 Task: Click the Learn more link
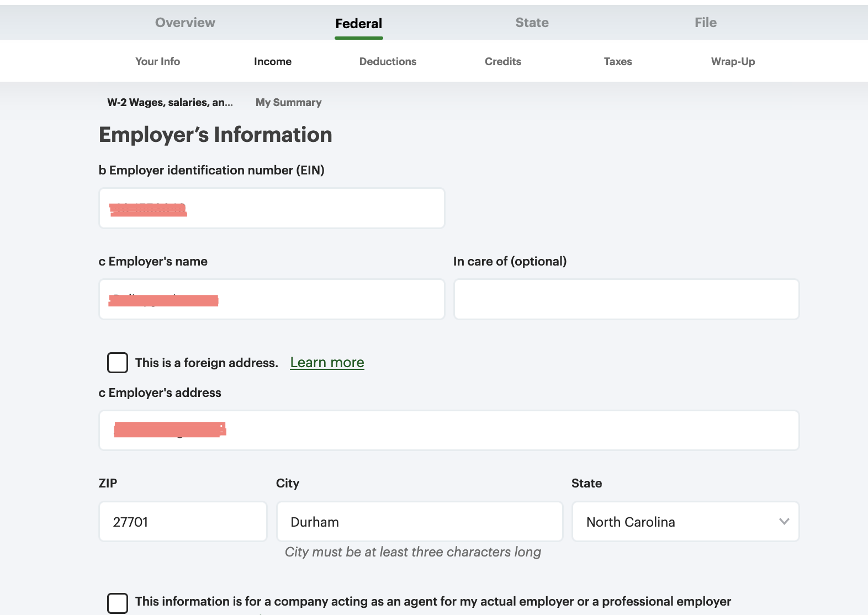click(x=327, y=362)
